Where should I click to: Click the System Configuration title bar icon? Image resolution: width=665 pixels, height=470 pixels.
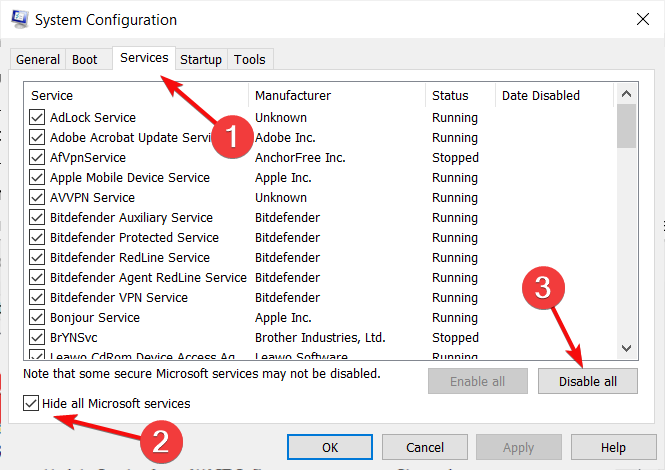pos(18,19)
